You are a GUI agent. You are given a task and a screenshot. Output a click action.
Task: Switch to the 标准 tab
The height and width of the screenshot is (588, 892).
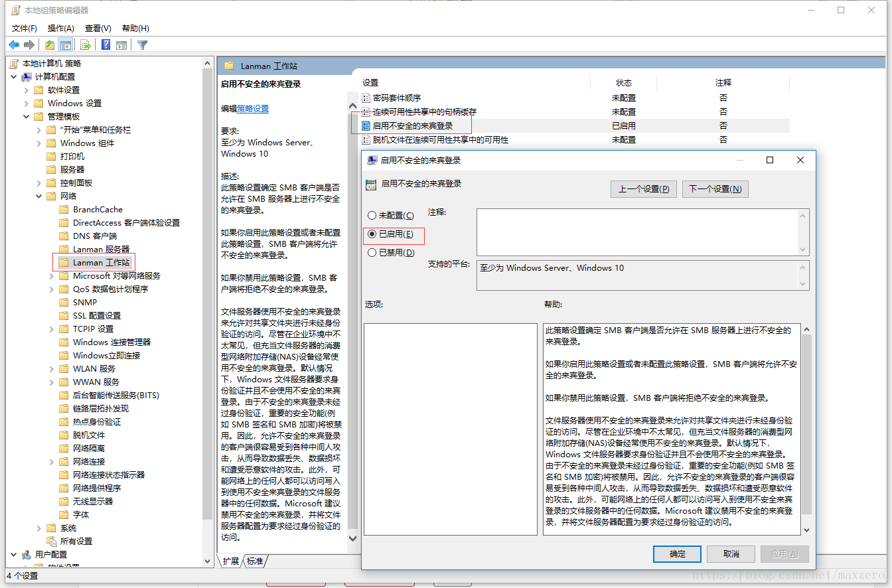click(255, 561)
